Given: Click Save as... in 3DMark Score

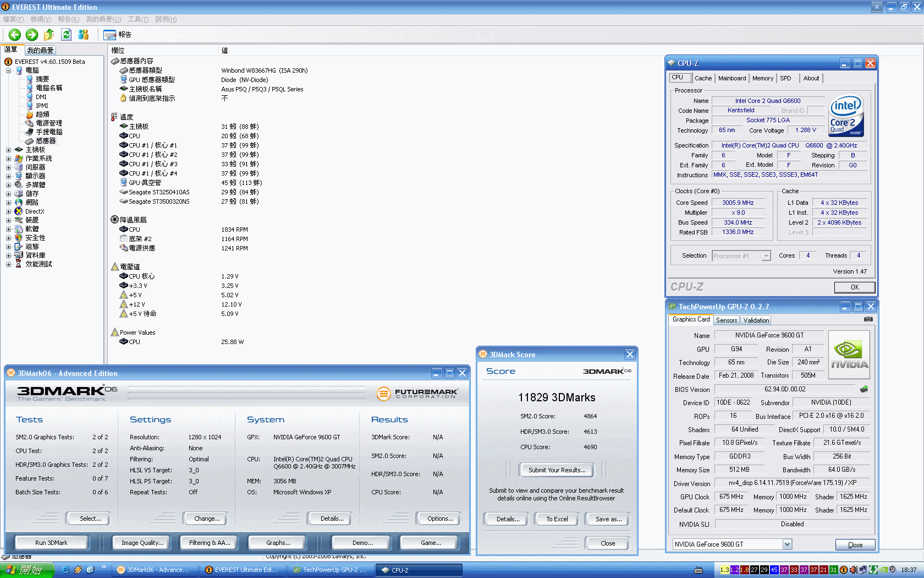Looking at the screenshot, I should coord(608,519).
